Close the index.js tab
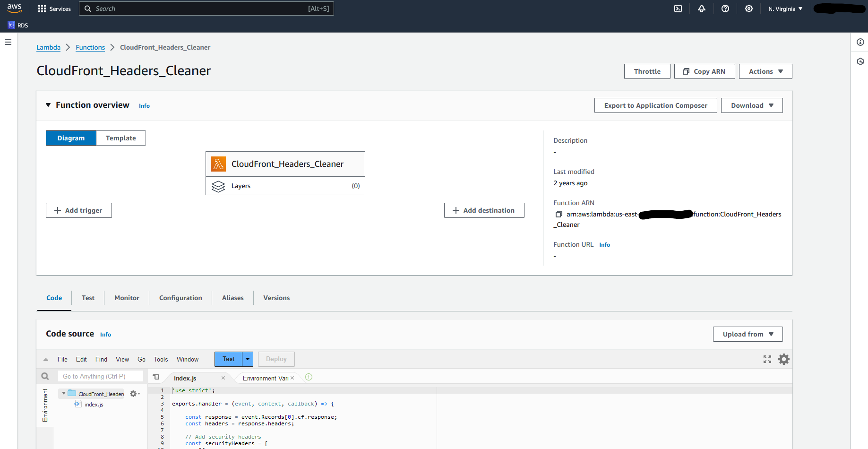This screenshot has height=449, width=868. [223, 378]
